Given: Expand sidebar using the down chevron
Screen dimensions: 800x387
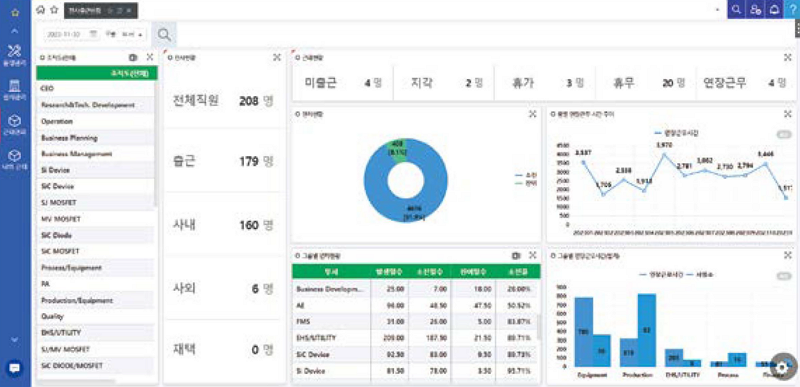Looking at the screenshot, I should (x=15, y=340).
